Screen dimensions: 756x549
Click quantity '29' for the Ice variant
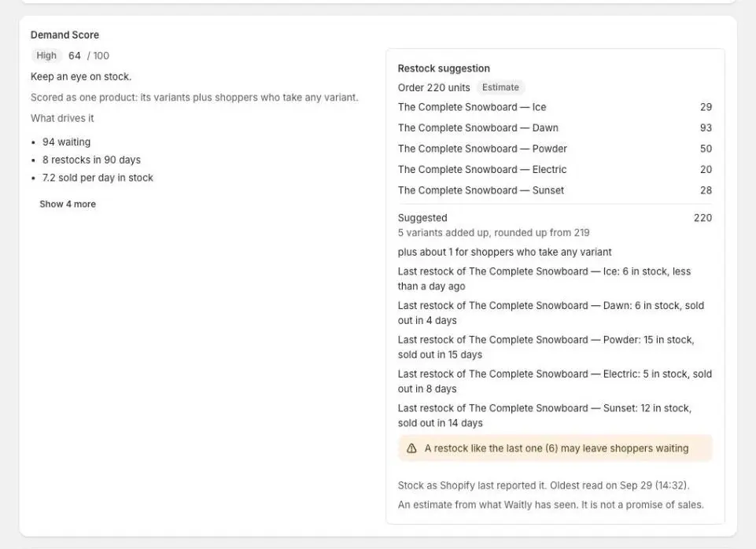(x=706, y=107)
